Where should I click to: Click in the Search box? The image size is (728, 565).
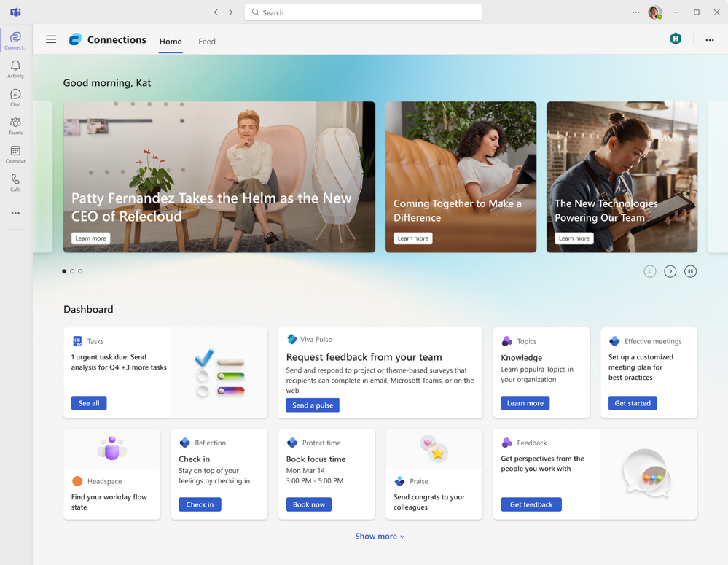pyautogui.click(x=363, y=12)
